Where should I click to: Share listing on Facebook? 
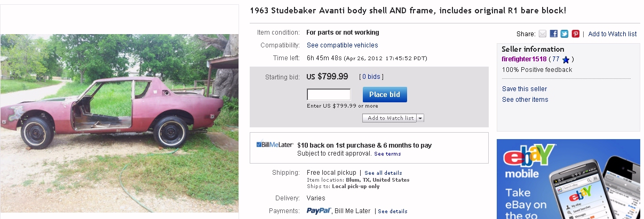[554, 34]
